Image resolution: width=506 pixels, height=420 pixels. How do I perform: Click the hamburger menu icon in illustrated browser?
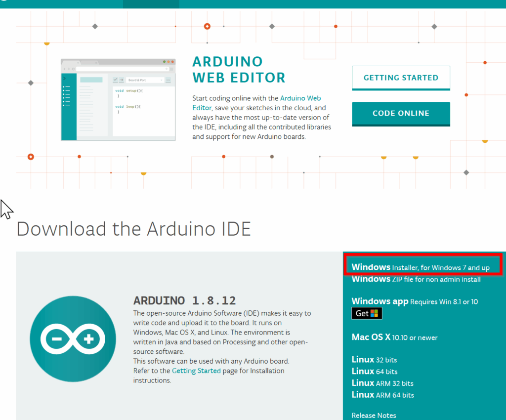pyautogui.click(x=171, y=69)
